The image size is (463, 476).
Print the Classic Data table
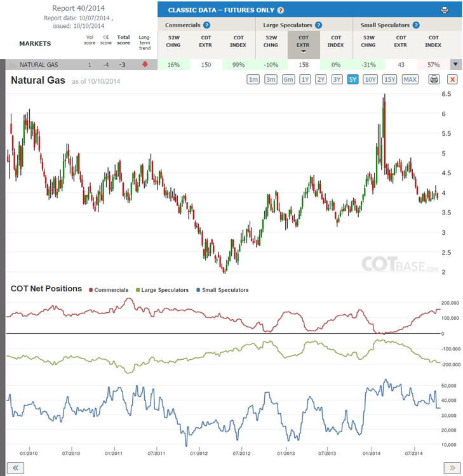tap(444, 10)
